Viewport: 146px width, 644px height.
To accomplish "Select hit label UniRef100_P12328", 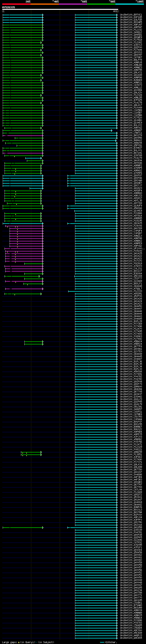I will (131, 95).
